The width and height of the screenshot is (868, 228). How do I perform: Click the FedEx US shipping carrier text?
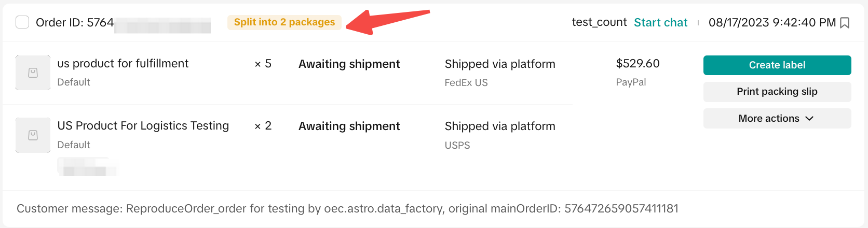(x=466, y=83)
